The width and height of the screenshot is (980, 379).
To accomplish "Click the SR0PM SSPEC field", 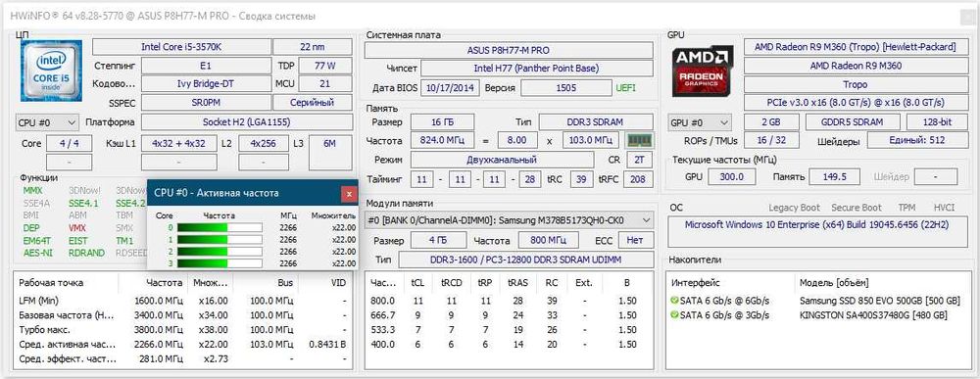I will (x=206, y=103).
